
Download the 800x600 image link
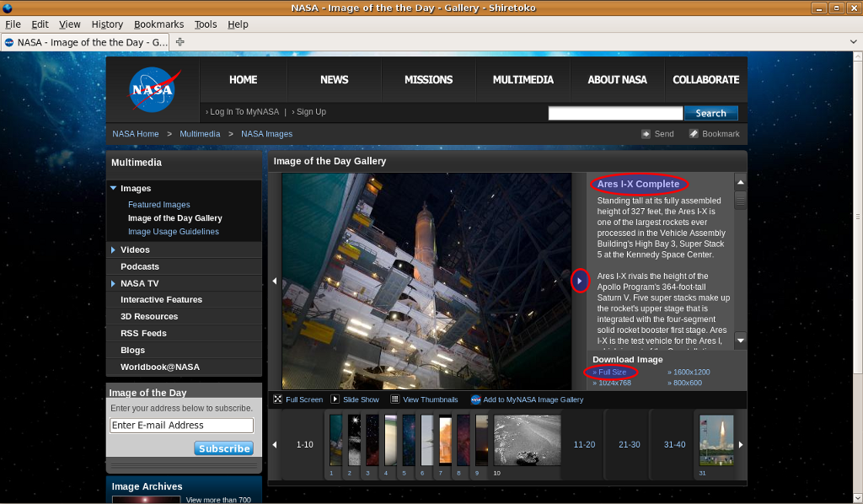[684, 383]
